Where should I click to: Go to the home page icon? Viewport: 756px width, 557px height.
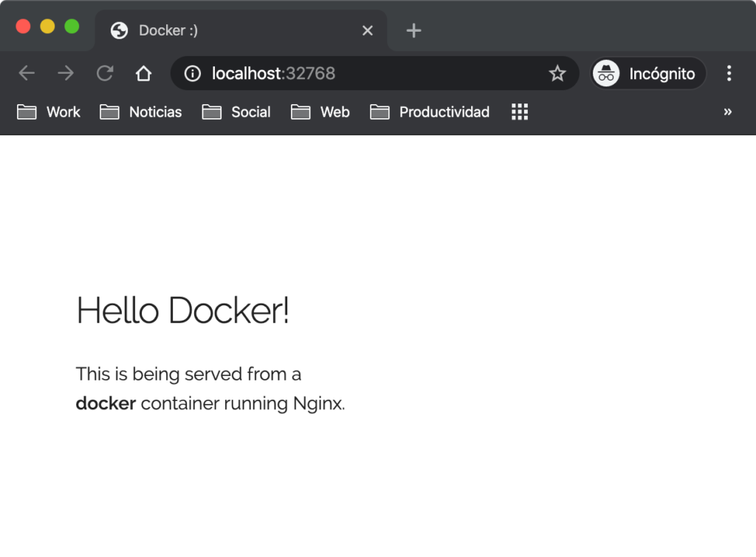point(143,73)
